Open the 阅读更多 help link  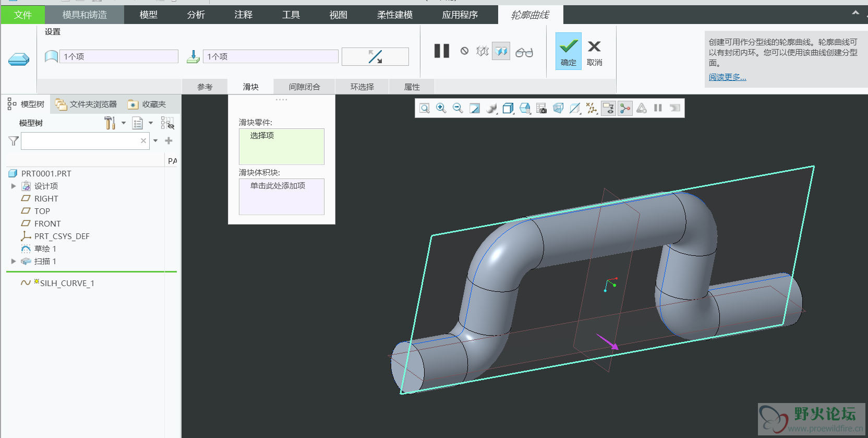click(727, 77)
